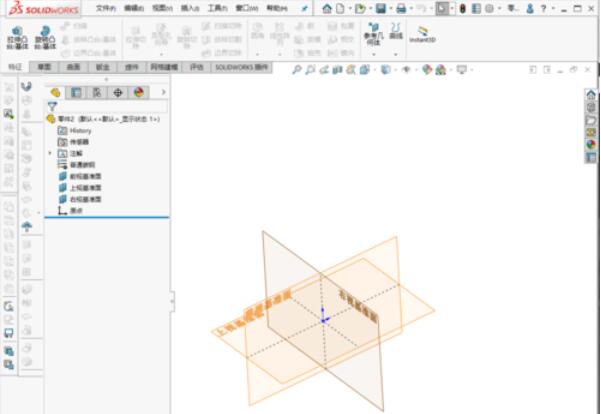Select the FeatureManager design tree tab
The width and height of the screenshot is (601, 414).
point(56,92)
